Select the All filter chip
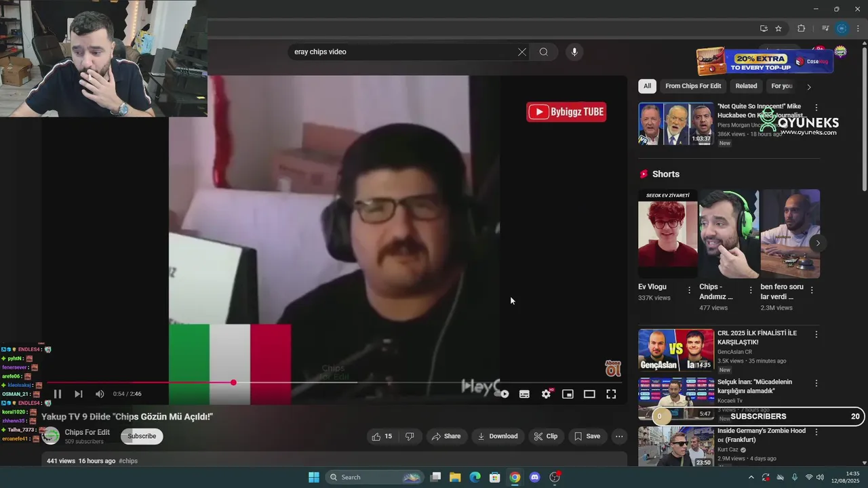Image resolution: width=868 pixels, height=488 pixels. (x=647, y=86)
